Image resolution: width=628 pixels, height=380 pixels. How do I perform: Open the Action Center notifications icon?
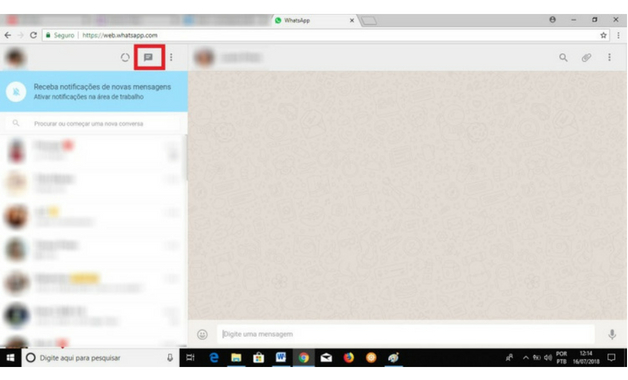(x=611, y=358)
